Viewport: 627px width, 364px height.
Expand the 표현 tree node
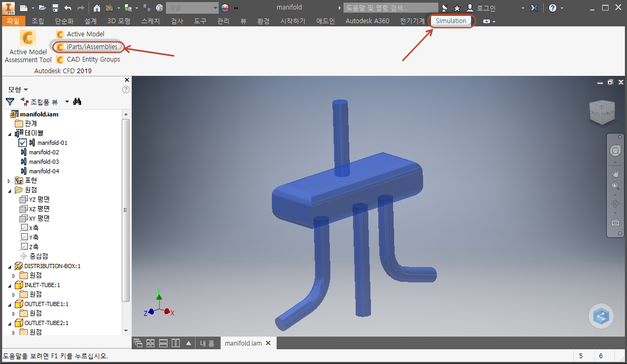click(x=9, y=181)
